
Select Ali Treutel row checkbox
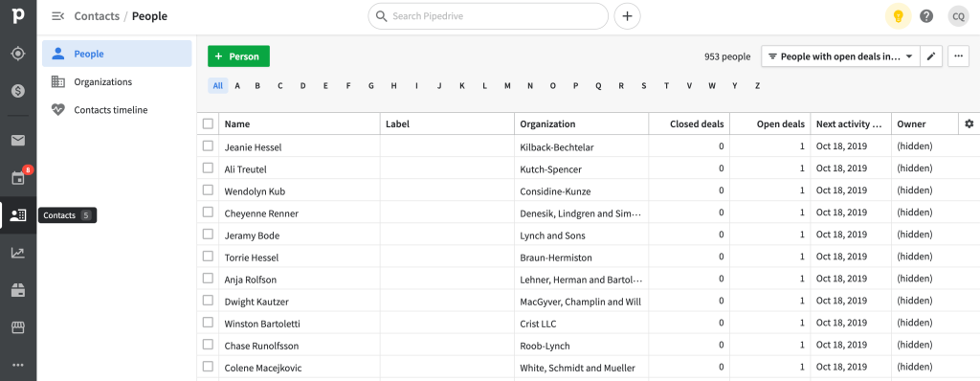(208, 168)
